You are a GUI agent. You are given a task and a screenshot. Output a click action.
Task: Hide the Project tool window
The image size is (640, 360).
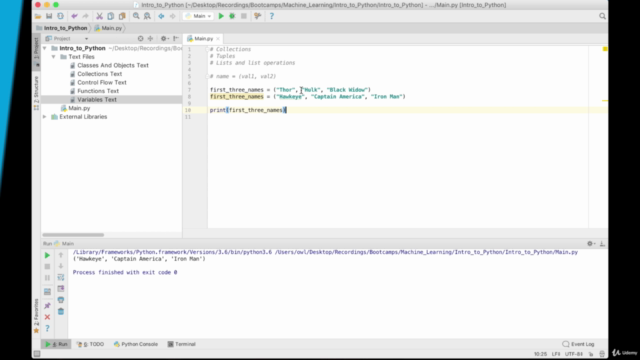pyautogui.click(x=176, y=38)
